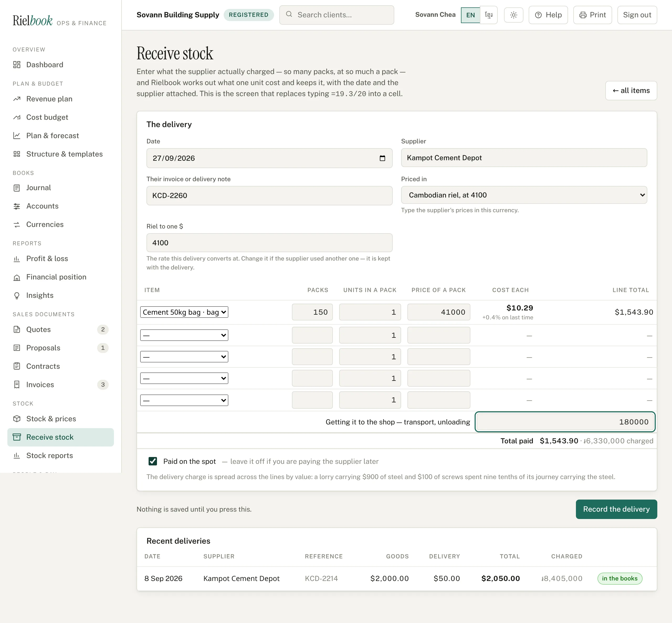The image size is (672, 623).
Task: Focus the Search clients field
Action: pos(337,15)
